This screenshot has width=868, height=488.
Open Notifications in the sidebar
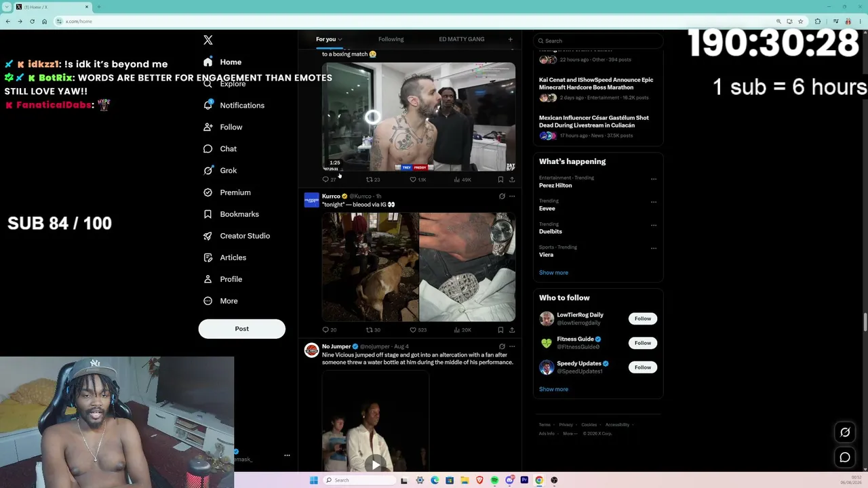(x=234, y=105)
